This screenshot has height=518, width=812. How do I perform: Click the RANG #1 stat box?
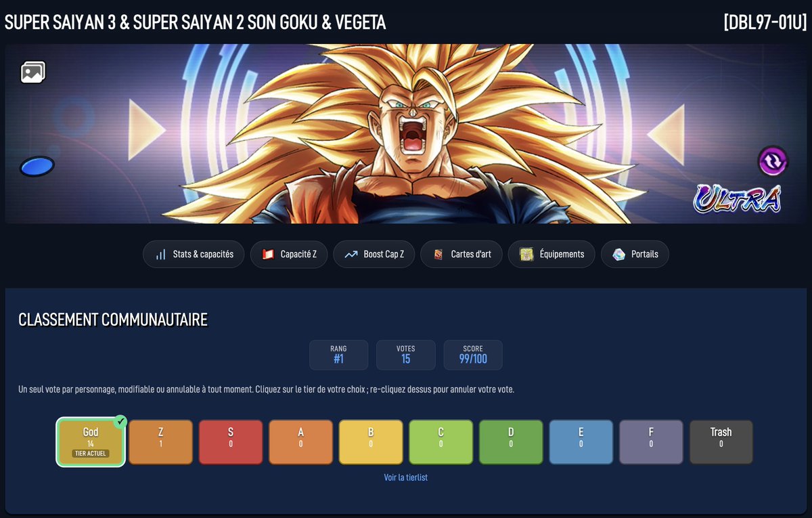click(x=339, y=355)
